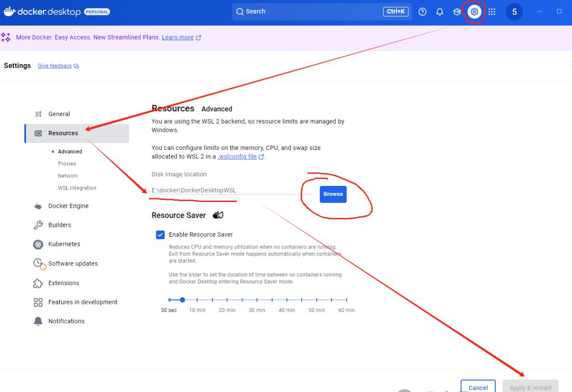Click the Learn more link in banner

point(177,38)
